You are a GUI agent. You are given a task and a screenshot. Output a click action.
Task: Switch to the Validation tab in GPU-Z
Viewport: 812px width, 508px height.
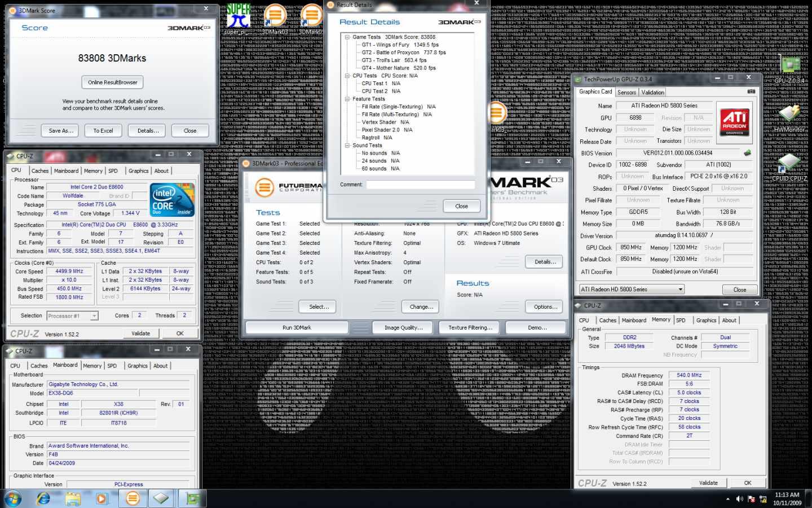pyautogui.click(x=652, y=93)
